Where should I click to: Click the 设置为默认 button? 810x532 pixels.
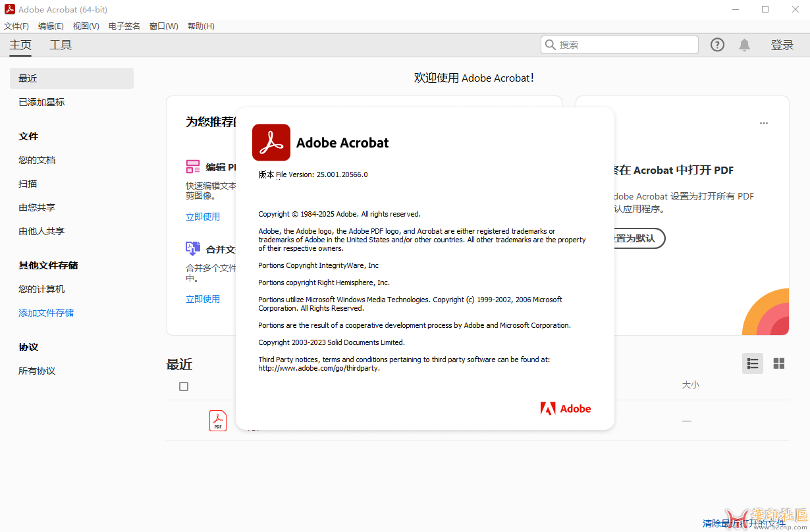[634, 238]
